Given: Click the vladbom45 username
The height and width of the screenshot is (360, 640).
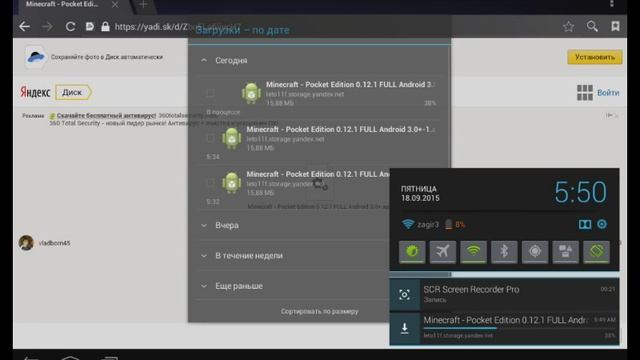Looking at the screenshot, I should 54,243.
